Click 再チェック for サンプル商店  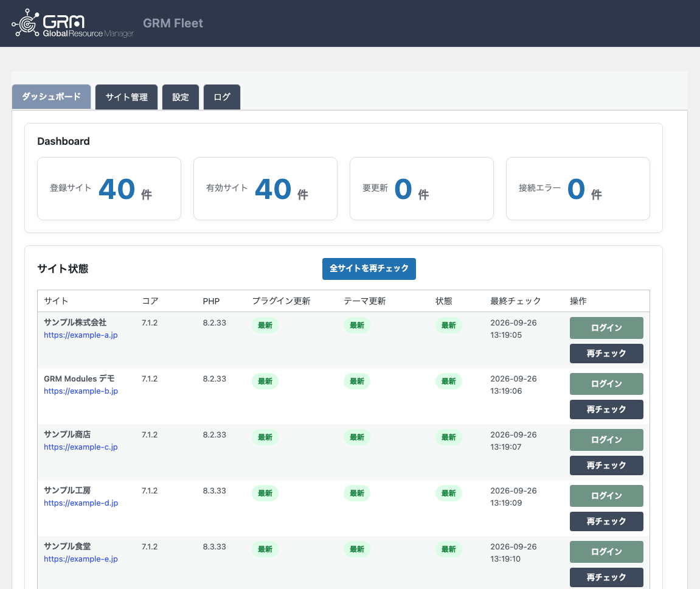tap(606, 465)
